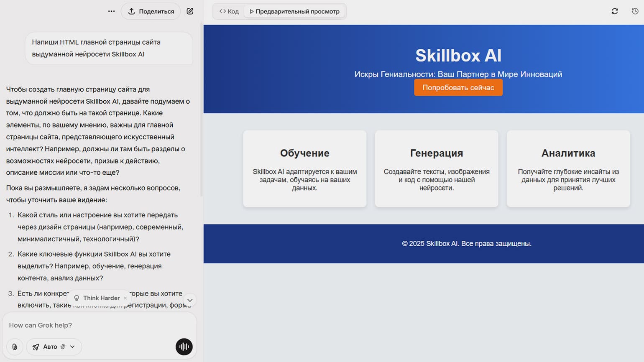Select the Предварительный просмотр tab
This screenshot has width=644, height=362.
pyautogui.click(x=294, y=11)
